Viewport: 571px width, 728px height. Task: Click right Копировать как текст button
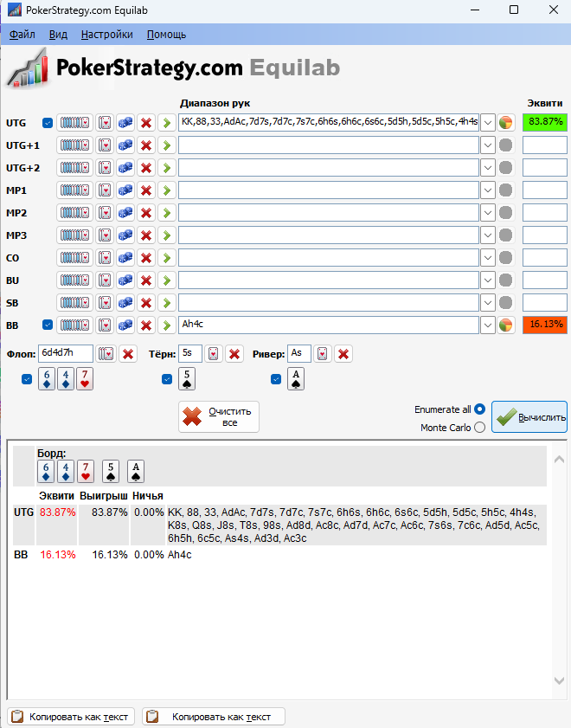pos(214,717)
